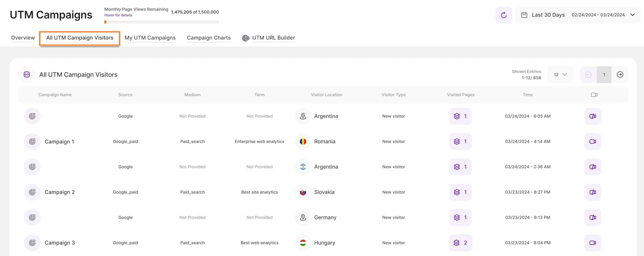Open session recording for Hungary visitor
Image resolution: width=644 pixels, height=256 pixels.
point(592,243)
